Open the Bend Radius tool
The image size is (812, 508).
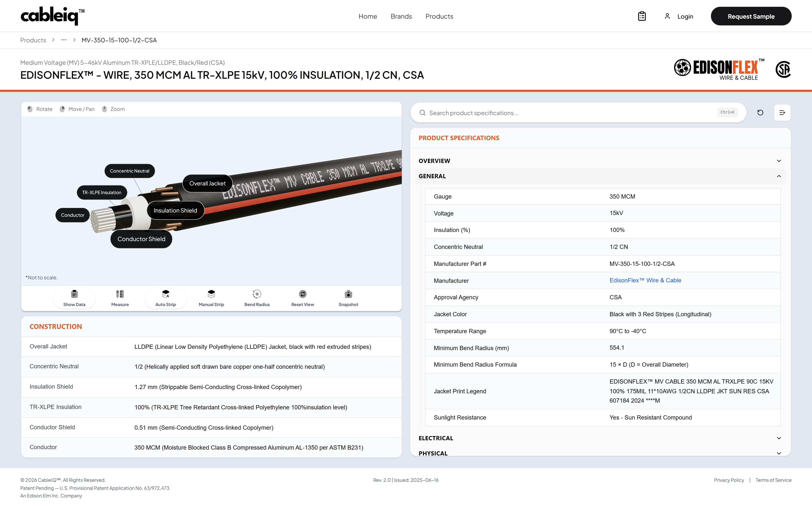pyautogui.click(x=257, y=298)
